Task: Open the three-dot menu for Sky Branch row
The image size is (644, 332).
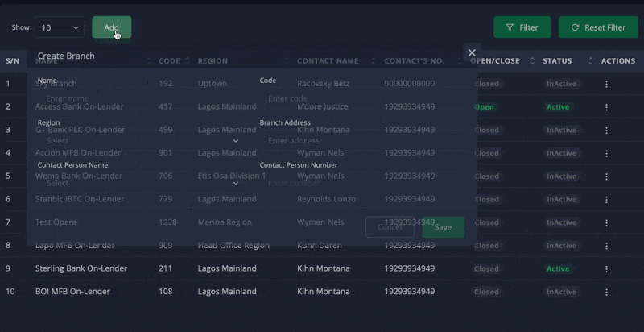Action: pyautogui.click(x=607, y=84)
